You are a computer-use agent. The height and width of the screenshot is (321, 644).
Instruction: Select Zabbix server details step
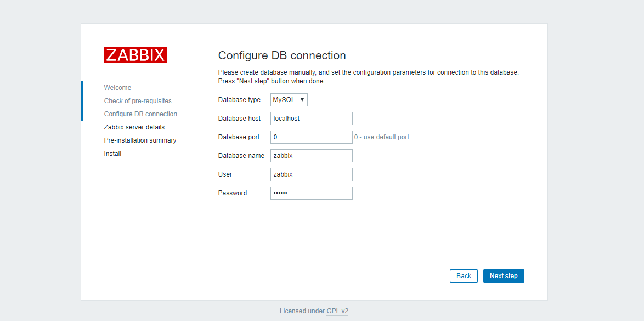tap(134, 127)
